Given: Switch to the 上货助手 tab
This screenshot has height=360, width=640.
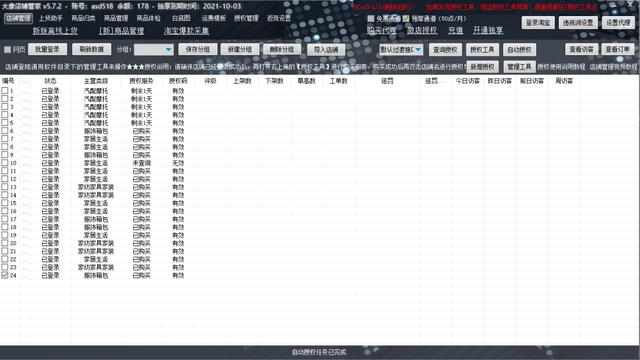Looking at the screenshot, I should tap(51, 18).
